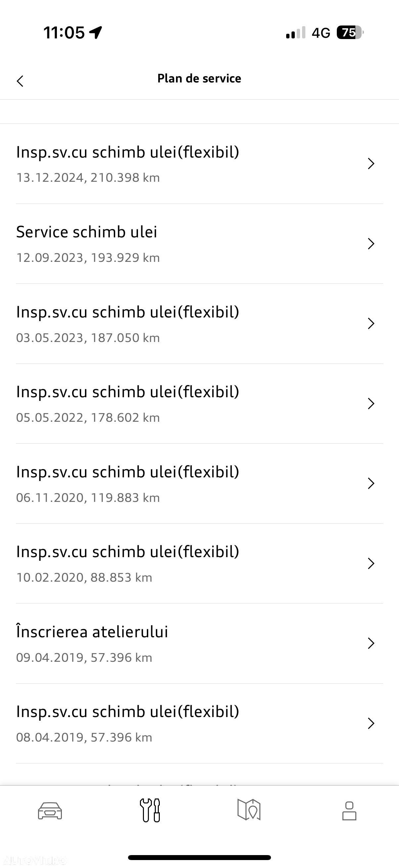The height and width of the screenshot is (868, 399).
Task: Tap the back arrow icon
Action: 20,81
